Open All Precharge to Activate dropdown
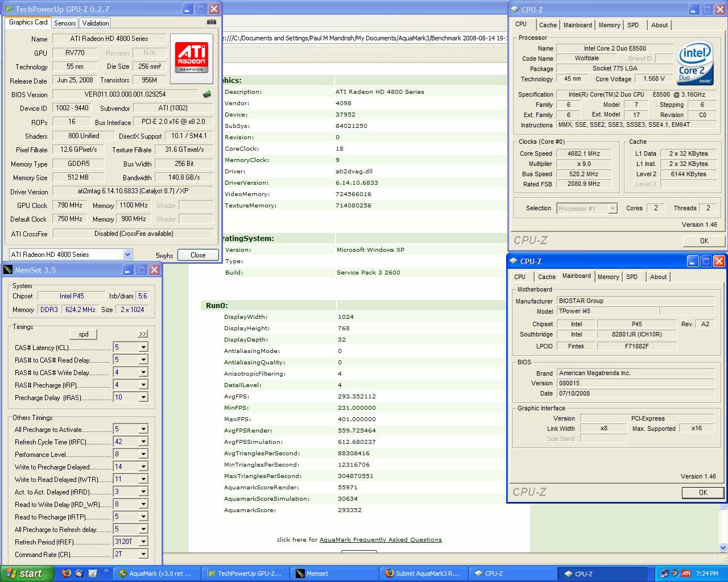This screenshot has width=728, height=582. pos(143,429)
